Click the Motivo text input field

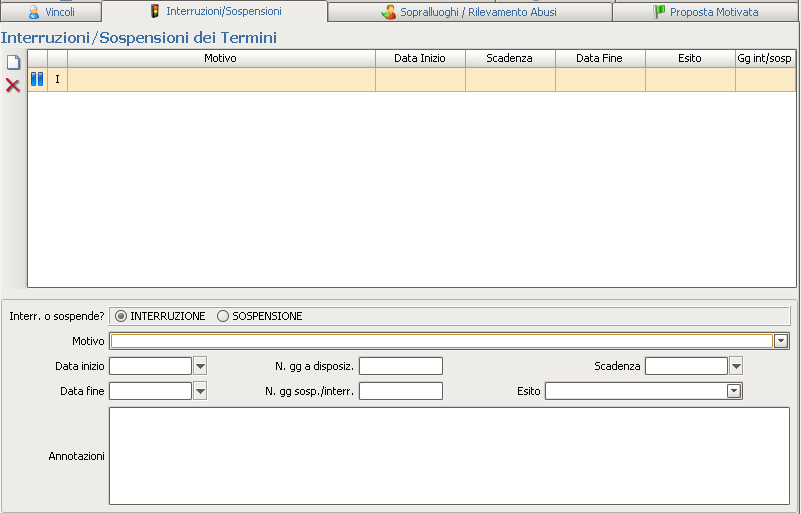441,341
